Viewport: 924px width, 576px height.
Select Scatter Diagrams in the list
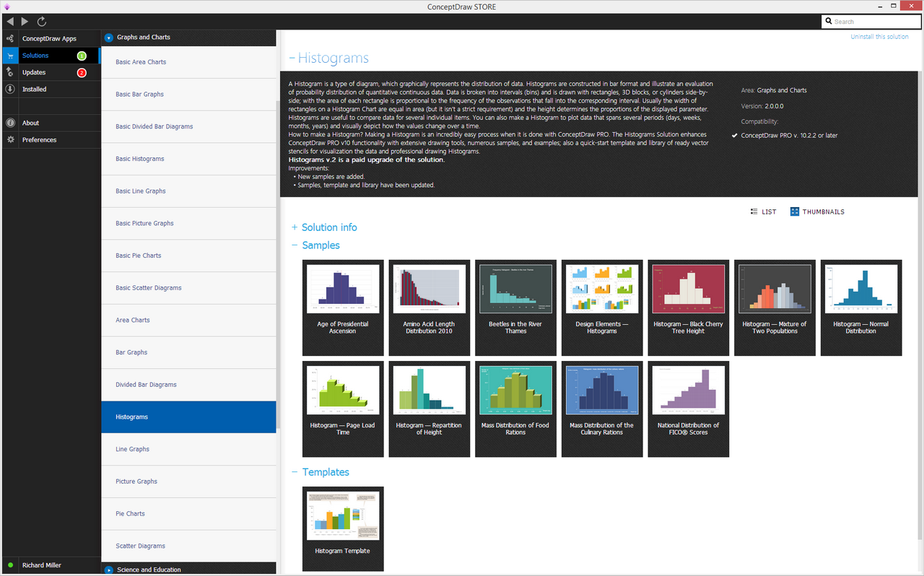(188, 546)
